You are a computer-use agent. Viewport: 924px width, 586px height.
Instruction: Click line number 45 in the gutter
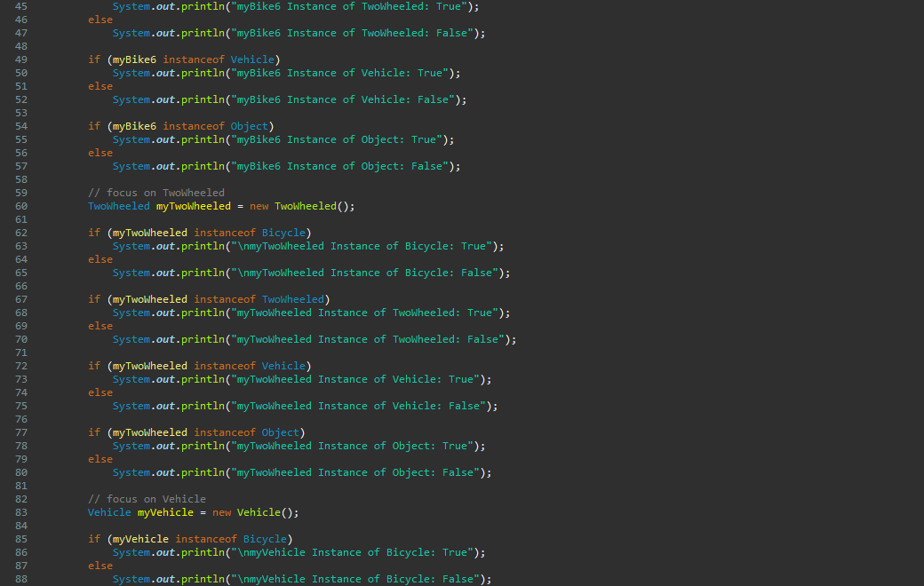click(x=20, y=6)
